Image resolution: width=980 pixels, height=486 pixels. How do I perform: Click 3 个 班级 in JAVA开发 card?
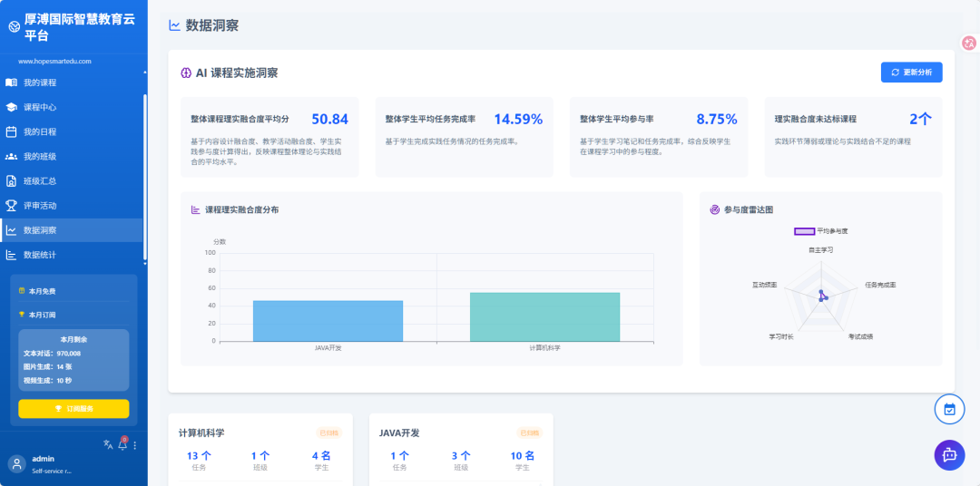tap(461, 461)
